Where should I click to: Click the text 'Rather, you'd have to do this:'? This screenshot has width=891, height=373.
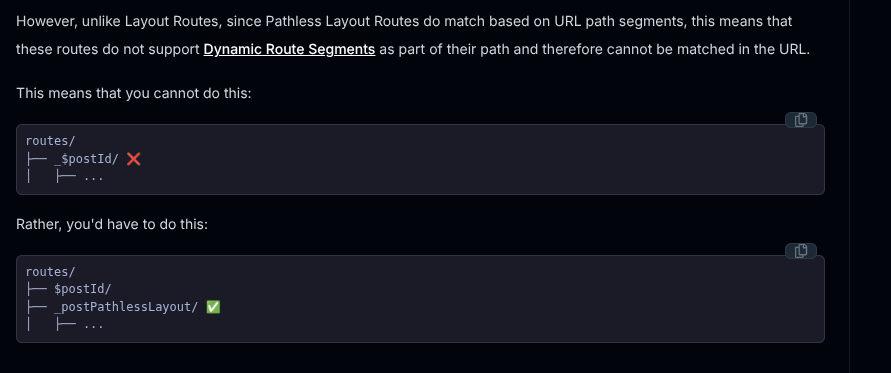pyautogui.click(x=112, y=224)
